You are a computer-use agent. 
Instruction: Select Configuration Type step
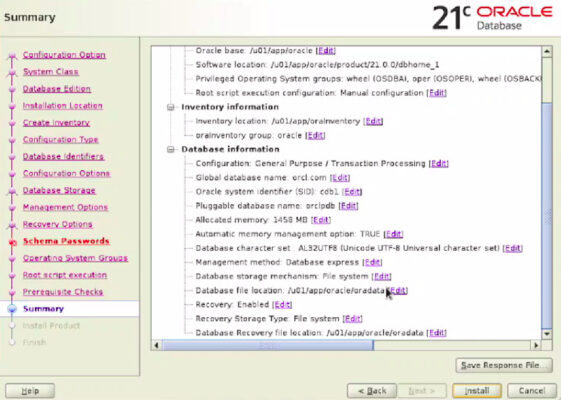coord(60,140)
